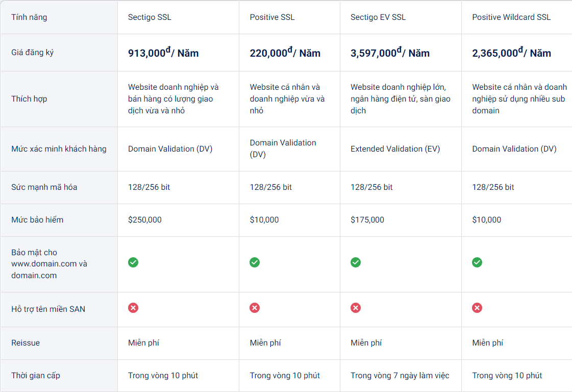The height and width of the screenshot is (392, 572).
Task: Click 'Trong vòng 10 phút' under Sectigo SSL
Action: pos(163,376)
